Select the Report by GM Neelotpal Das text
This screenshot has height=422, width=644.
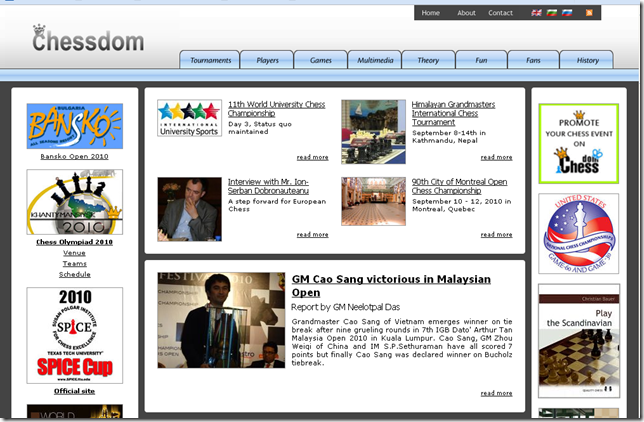(x=345, y=307)
